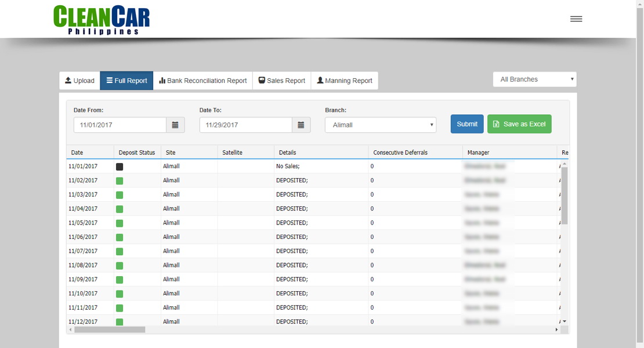Click the person icon on Manning Report tab
This screenshot has height=348, width=644.
click(320, 81)
